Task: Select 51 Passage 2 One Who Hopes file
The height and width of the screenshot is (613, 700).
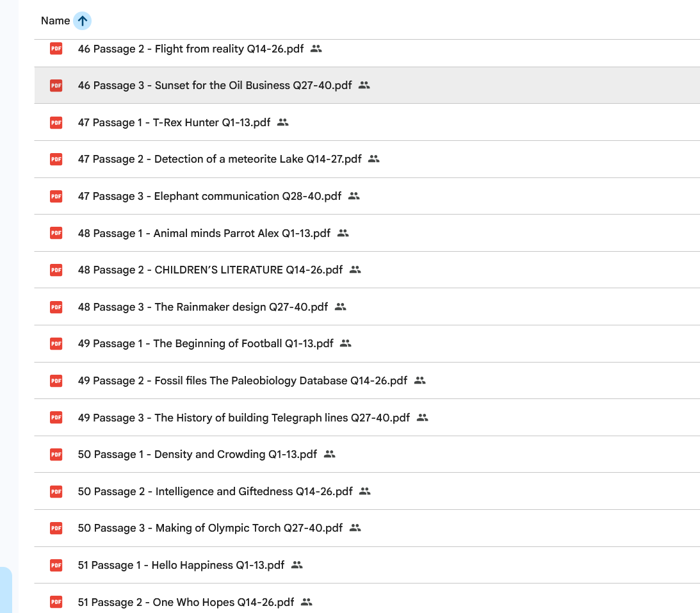Action: coord(186,602)
